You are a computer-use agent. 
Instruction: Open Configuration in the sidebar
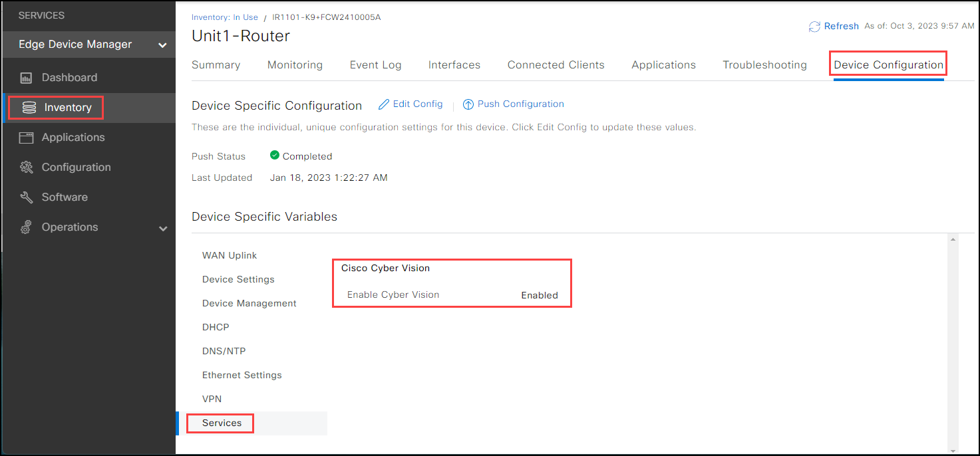[76, 168]
